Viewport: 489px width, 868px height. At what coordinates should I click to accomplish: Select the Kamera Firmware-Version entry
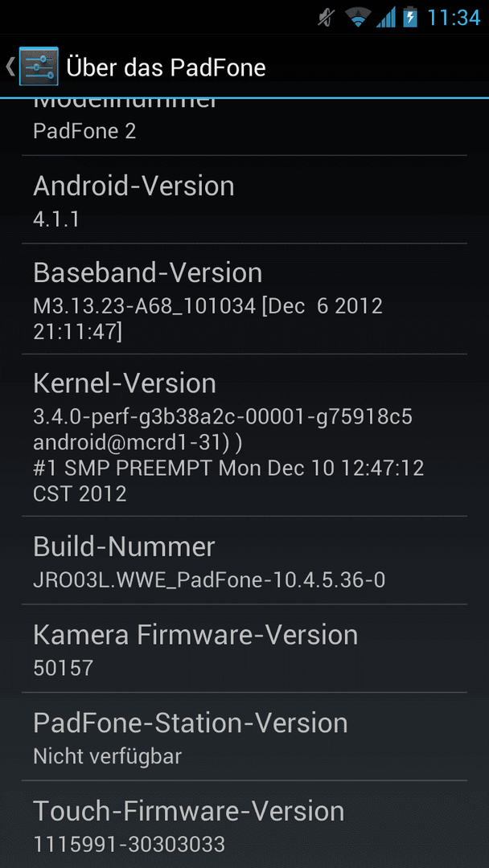[244, 649]
